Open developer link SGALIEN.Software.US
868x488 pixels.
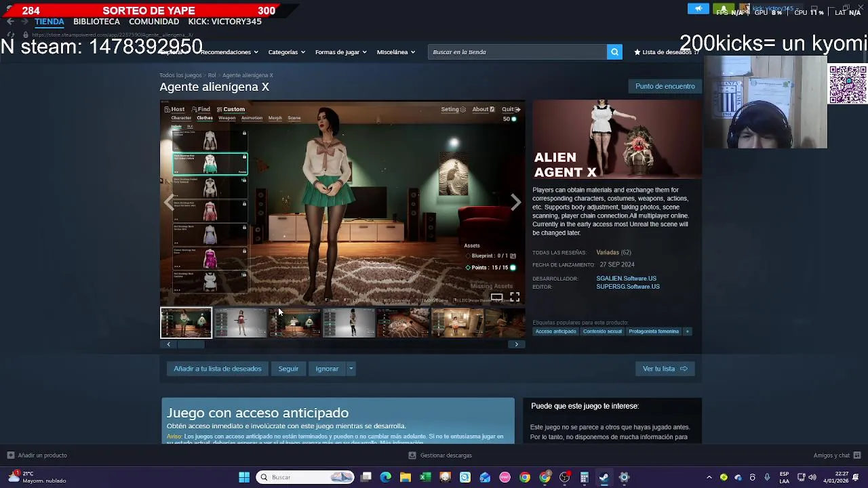(x=626, y=279)
